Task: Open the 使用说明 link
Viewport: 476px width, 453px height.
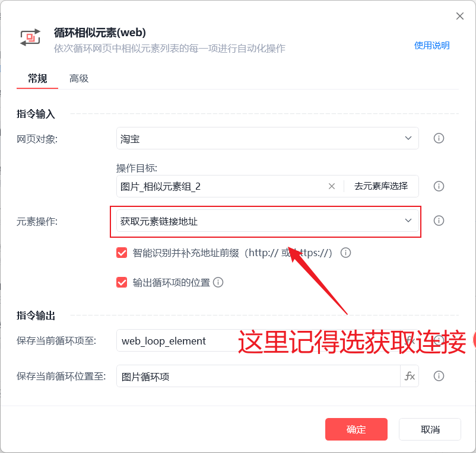Action: point(431,46)
